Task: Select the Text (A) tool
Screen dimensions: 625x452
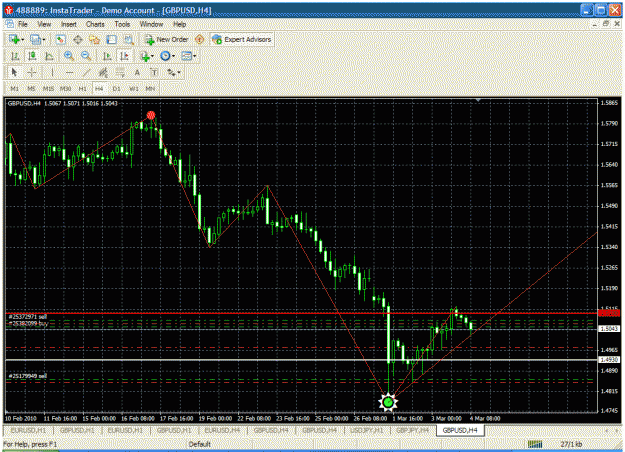Action: (x=137, y=72)
